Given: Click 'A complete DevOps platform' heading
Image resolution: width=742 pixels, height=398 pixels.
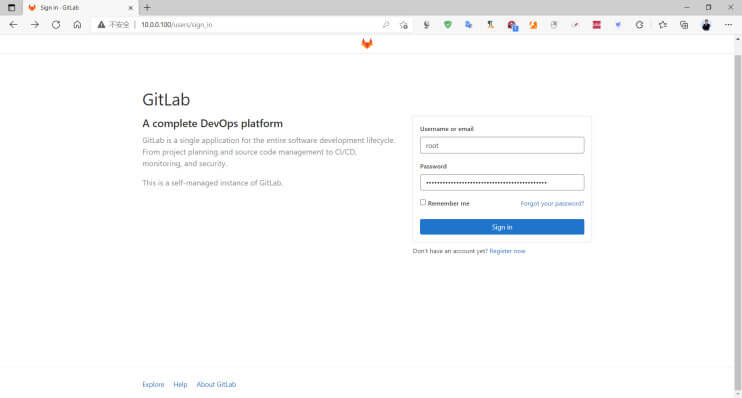Looking at the screenshot, I should click(212, 124).
